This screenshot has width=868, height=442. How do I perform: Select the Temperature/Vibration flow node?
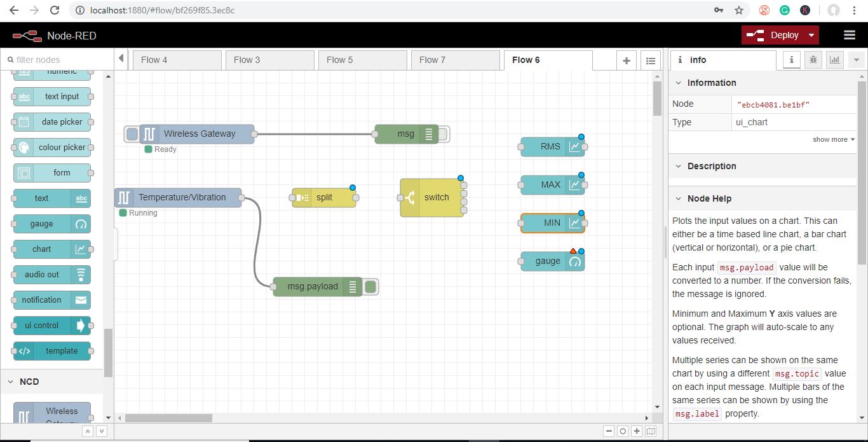click(x=178, y=198)
